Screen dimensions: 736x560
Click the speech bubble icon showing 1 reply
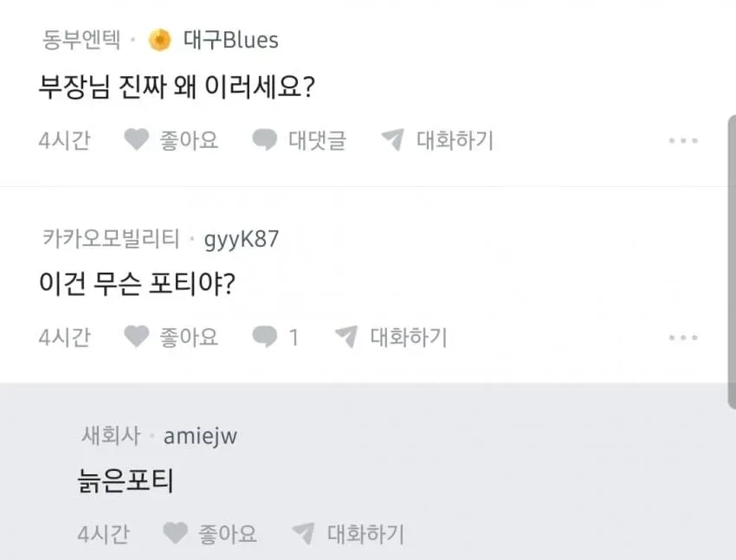(x=265, y=337)
